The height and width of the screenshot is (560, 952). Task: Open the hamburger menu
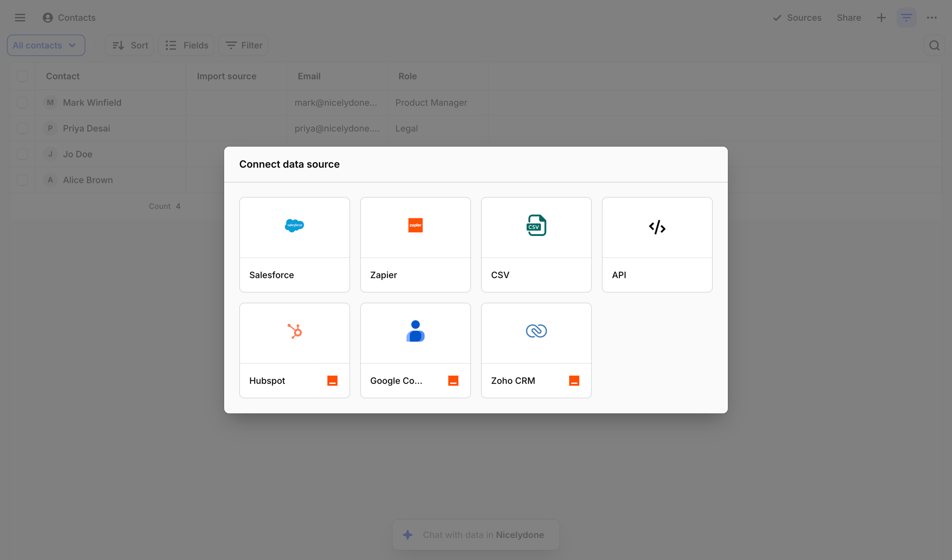click(x=20, y=17)
